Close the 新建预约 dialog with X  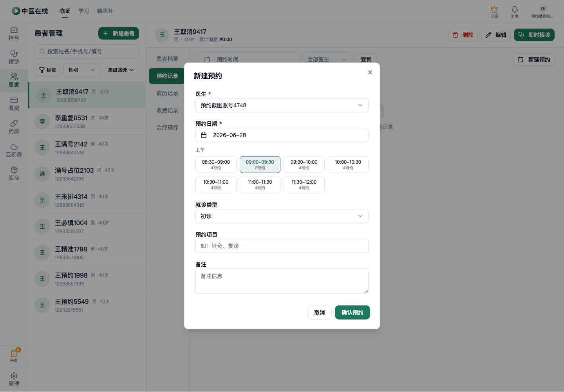point(370,72)
